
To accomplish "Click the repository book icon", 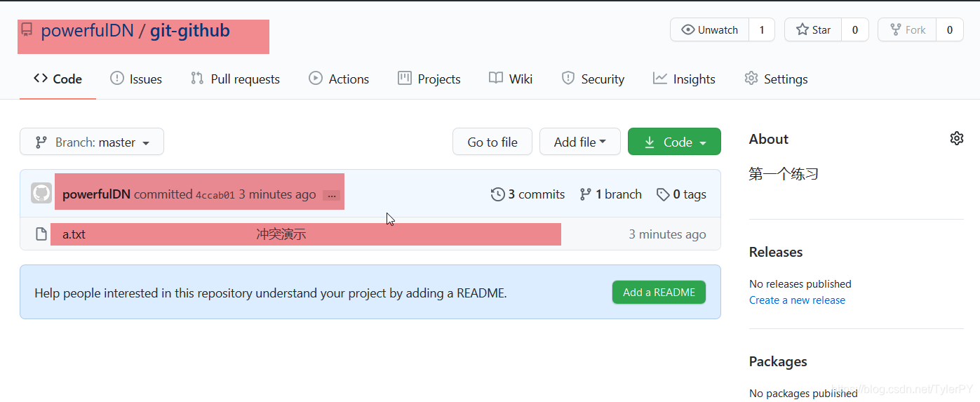I will tap(27, 29).
